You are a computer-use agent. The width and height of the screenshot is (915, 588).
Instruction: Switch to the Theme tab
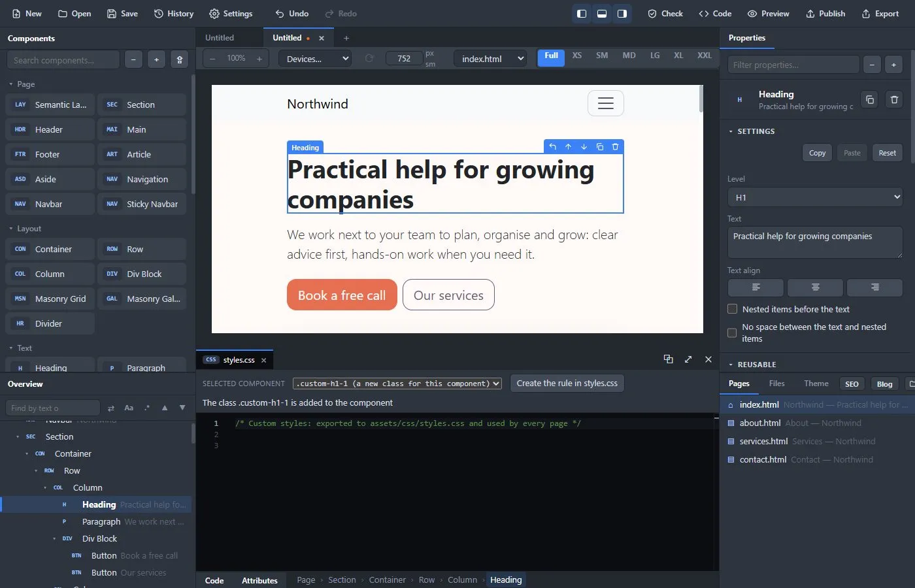coord(816,384)
